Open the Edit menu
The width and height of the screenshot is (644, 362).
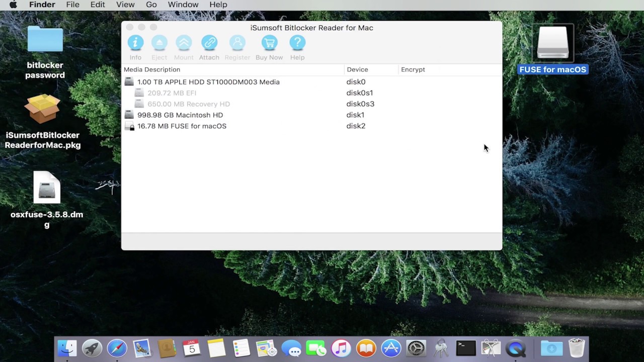98,5
